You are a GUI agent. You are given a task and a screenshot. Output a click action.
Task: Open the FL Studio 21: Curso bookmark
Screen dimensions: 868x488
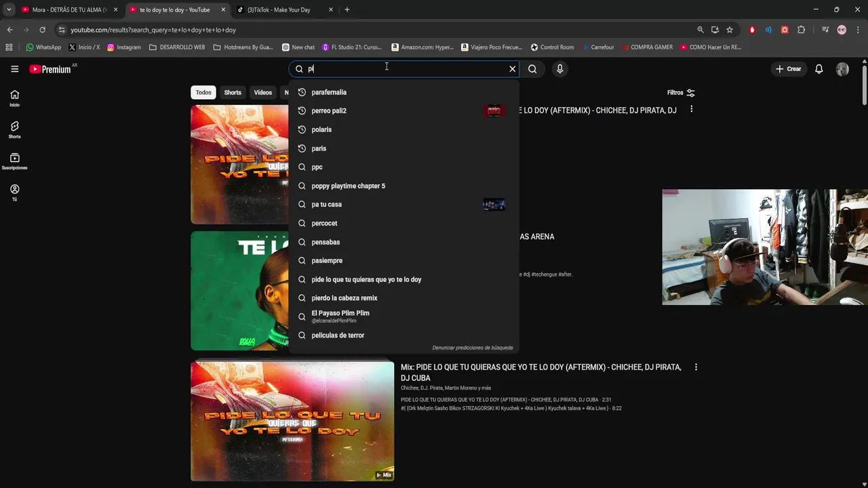[x=352, y=47]
